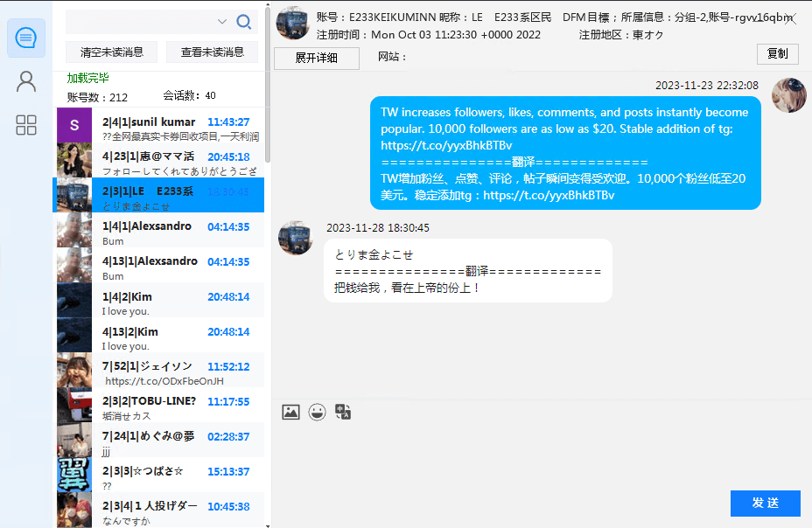Open the chat messages sidebar icon
Screen dimensions: 812x528
pyautogui.click(x=26, y=38)
